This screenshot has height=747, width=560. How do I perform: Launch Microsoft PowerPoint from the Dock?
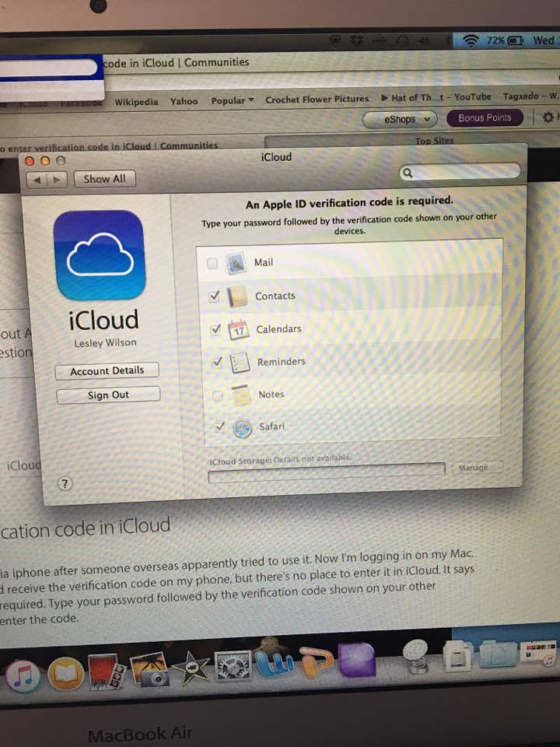pyautogui.click(x=317, y=662)
